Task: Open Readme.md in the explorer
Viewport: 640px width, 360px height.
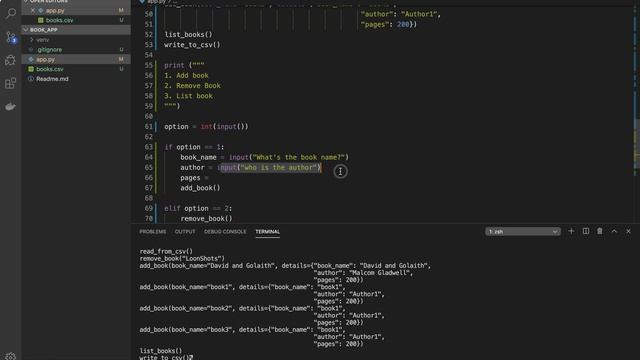Action: tap(52, 79)
